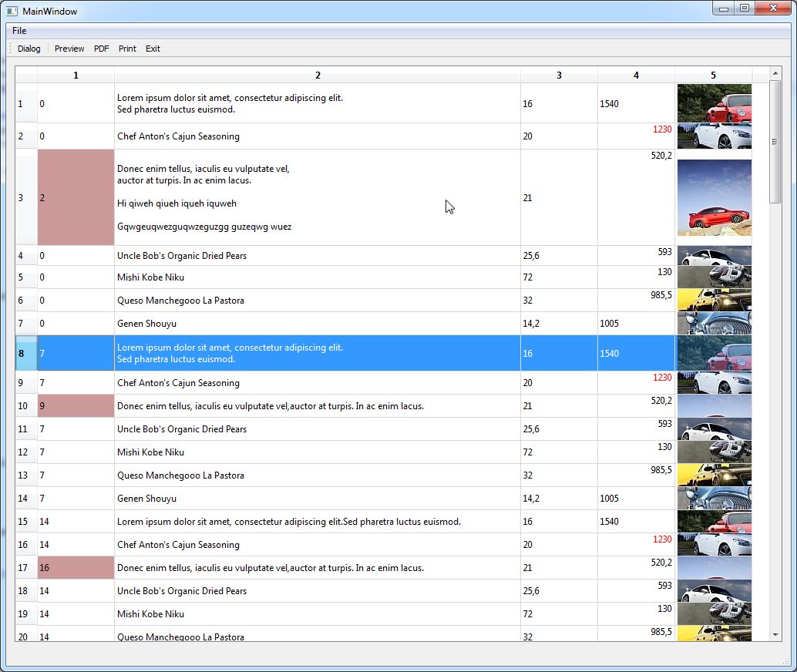Select column header 3
The image size is (797, 672).
(x=559, y=76)
